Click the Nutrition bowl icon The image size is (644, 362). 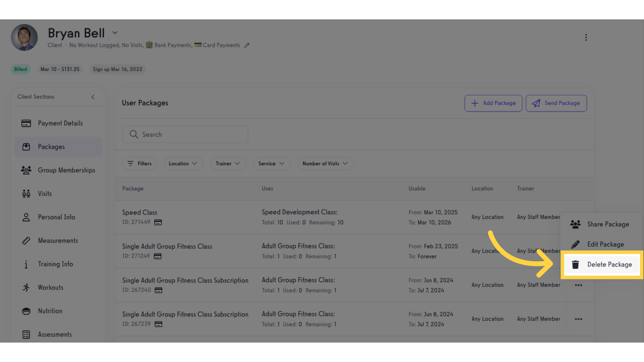click(26, 311)
